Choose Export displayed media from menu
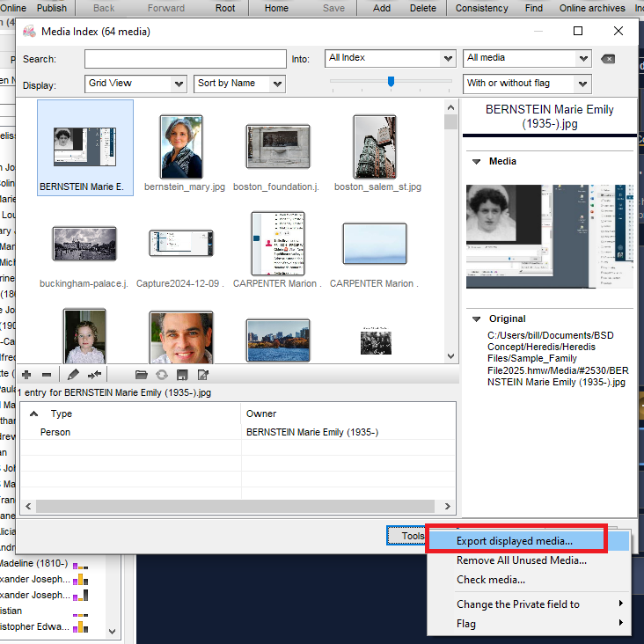 [515, 541]
